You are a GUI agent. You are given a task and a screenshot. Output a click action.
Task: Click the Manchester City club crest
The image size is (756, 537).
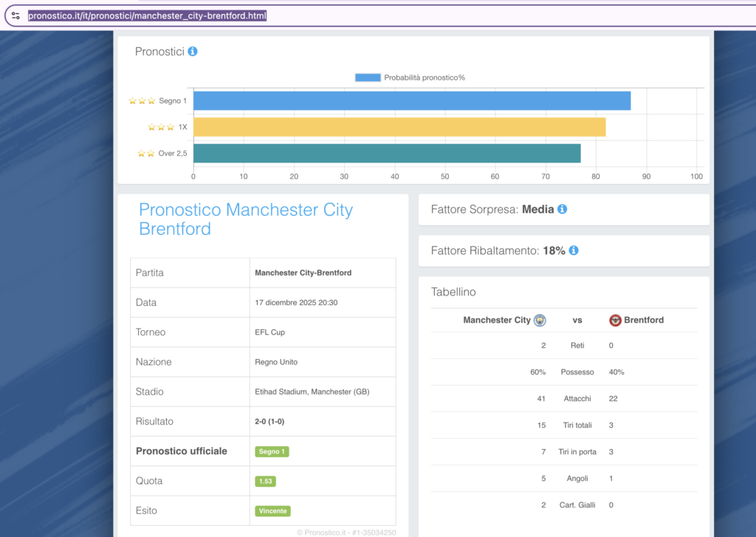click(540, 321)
